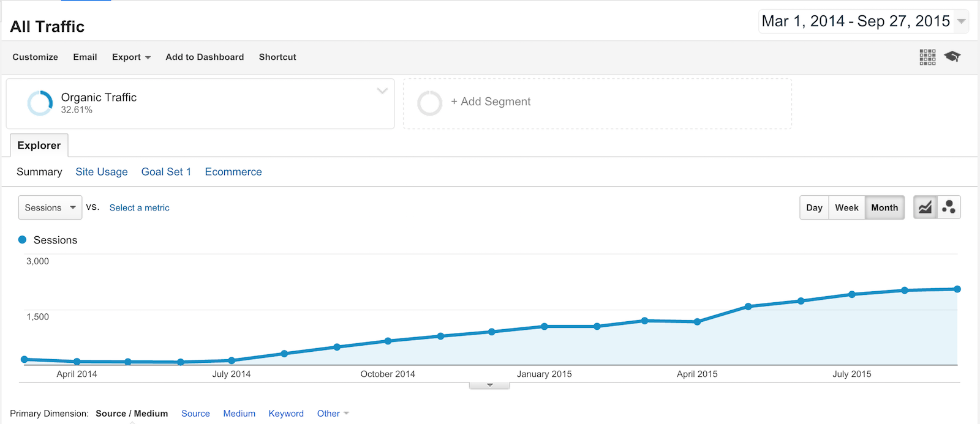
Task: Open the Other dimension dropdown
Action: [333, 414]
